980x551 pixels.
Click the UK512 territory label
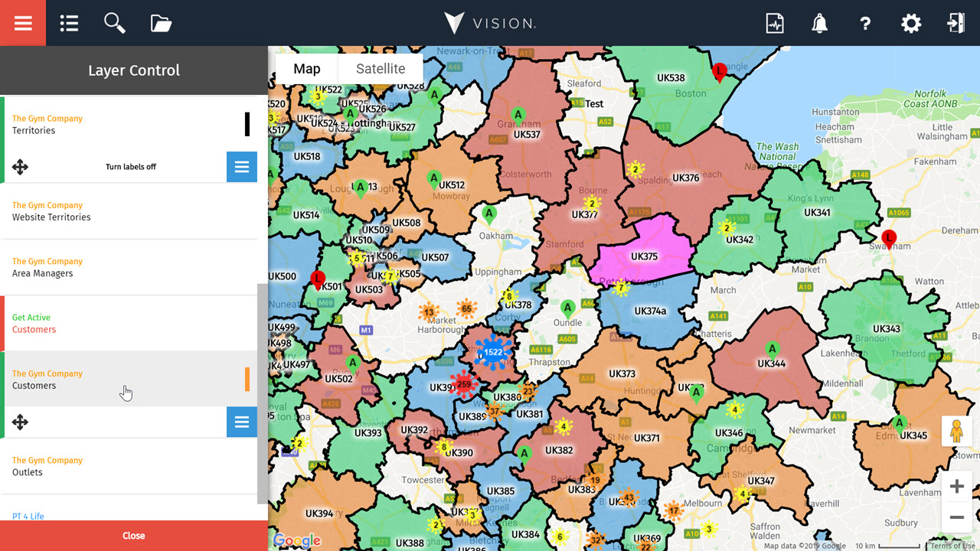click(451, 185)
